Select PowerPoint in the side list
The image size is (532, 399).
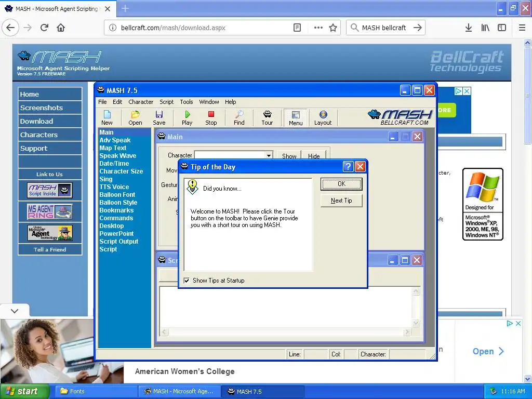(x=116, y=234)
